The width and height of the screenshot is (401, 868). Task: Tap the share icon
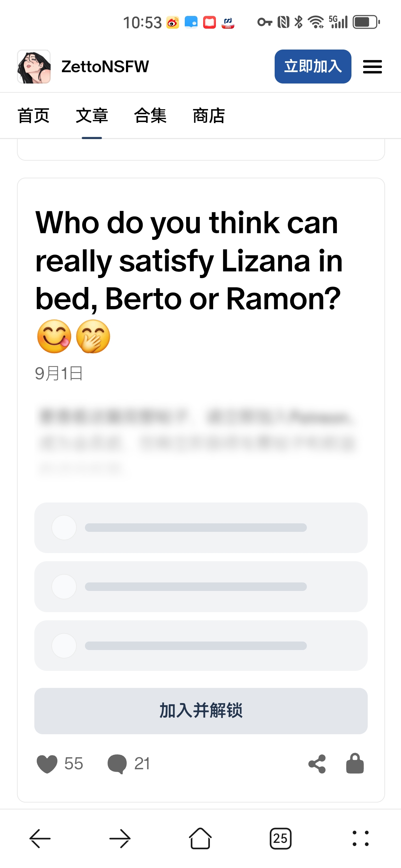[x=317, y=764]
